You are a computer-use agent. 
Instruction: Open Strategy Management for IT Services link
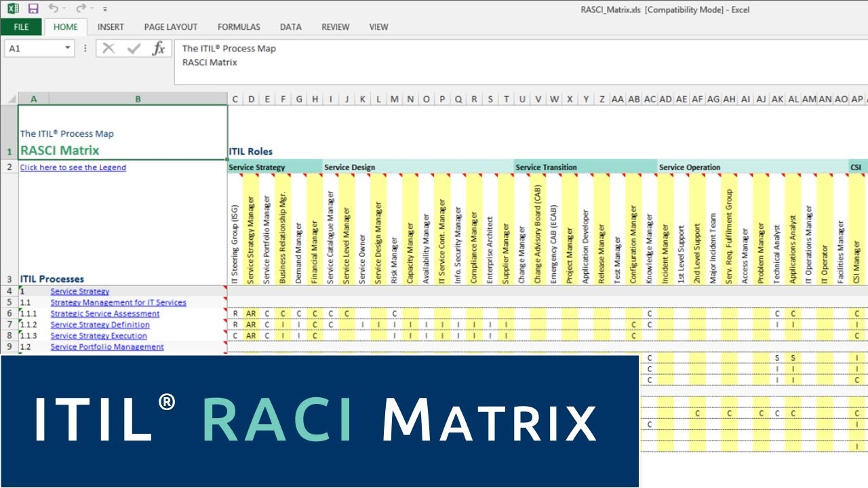pos(118,302)
